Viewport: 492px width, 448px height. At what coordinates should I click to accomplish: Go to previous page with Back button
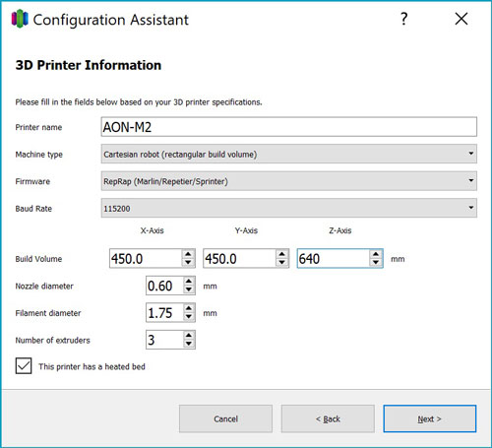tap(328, 418)
